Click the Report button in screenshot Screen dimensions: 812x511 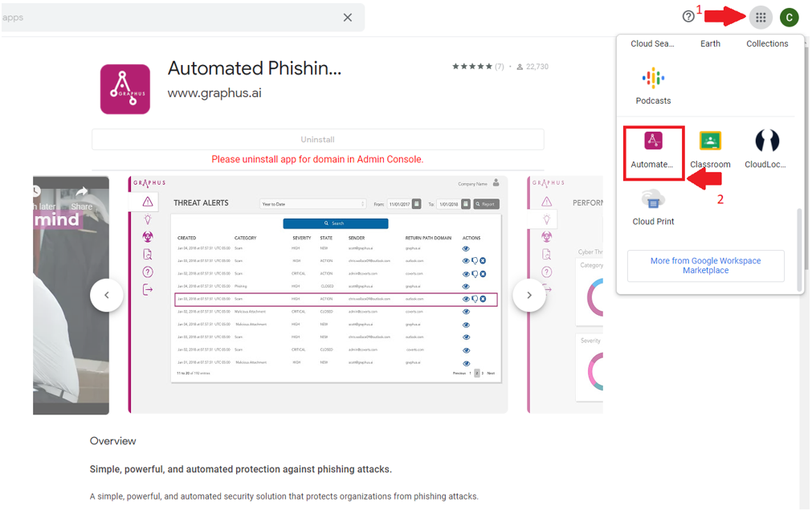(487, 204)
